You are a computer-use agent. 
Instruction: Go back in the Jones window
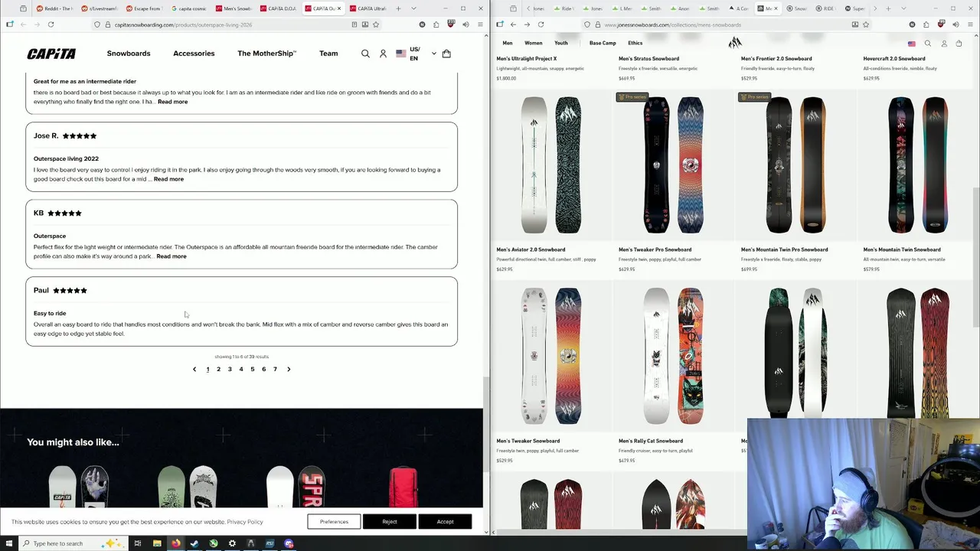[x=513, y=24]
